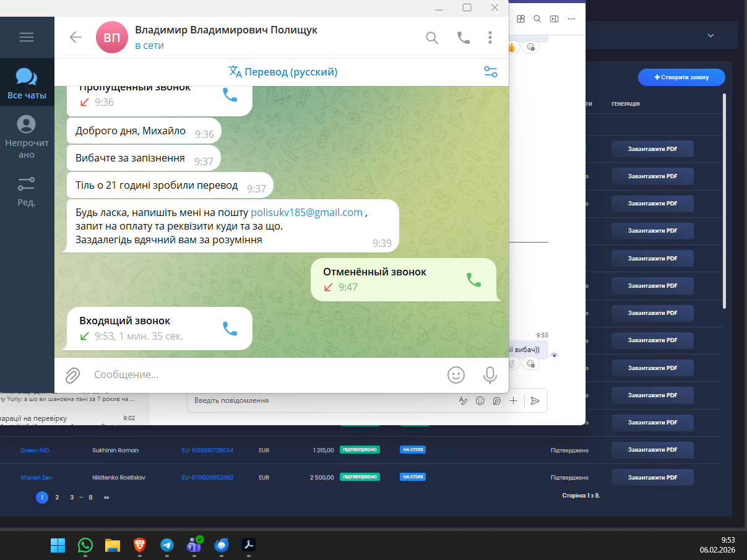This screenshot has width=747, height=560.
Task: Click the Створити заявку button
Action: click(681, 77)
